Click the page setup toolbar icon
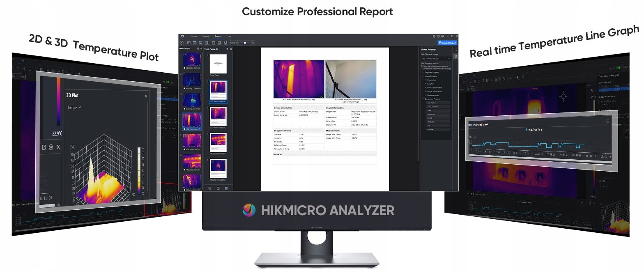Image resolution: width=644 pixels, height=273 pixels. [x=225, y=43]
